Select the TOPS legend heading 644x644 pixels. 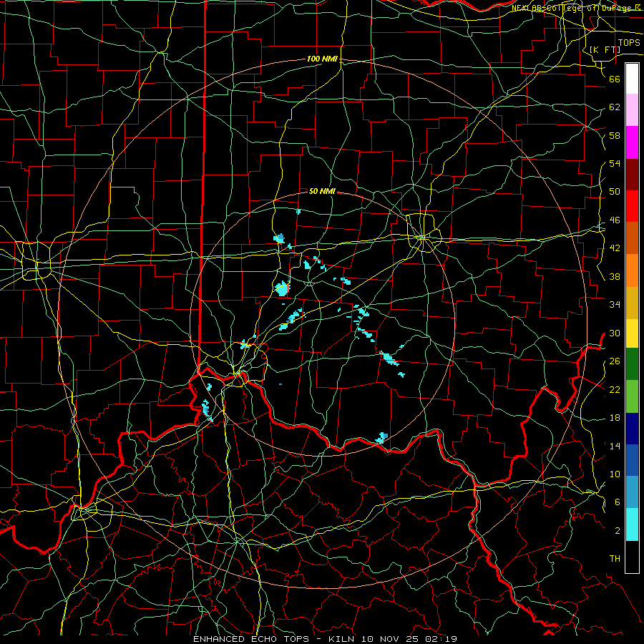tap(629, 42)
